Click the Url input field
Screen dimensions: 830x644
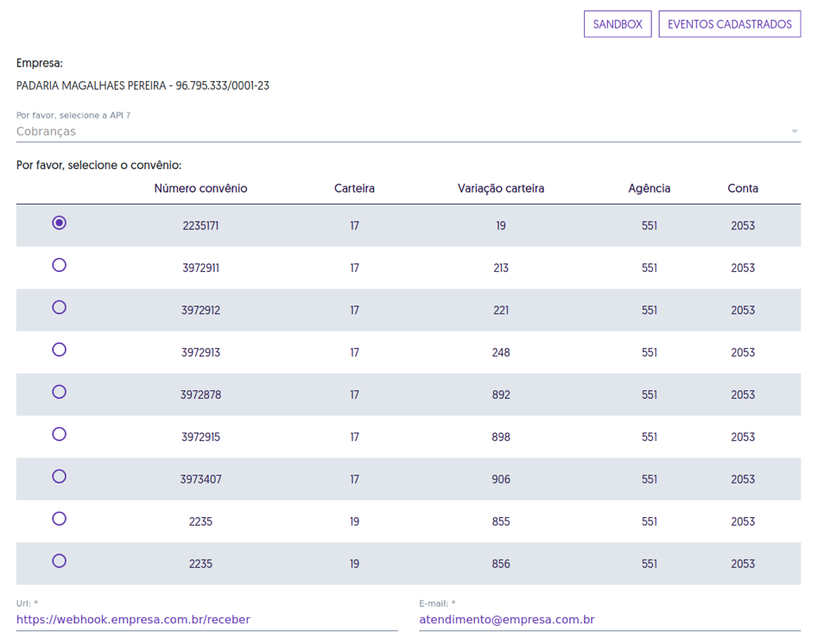[x=207, y=620]
